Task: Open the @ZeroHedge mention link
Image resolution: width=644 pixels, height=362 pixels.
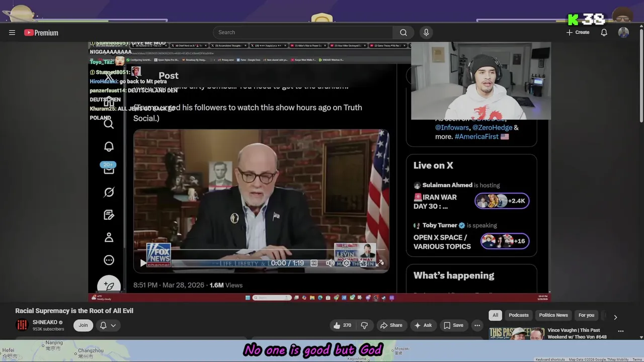Action: point(492,128)
